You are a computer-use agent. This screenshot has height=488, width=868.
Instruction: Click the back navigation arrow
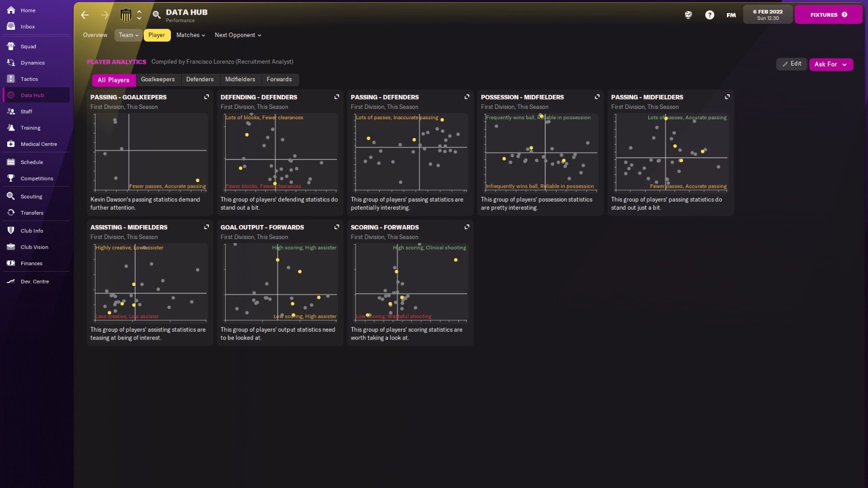click(x=85, y=15)
